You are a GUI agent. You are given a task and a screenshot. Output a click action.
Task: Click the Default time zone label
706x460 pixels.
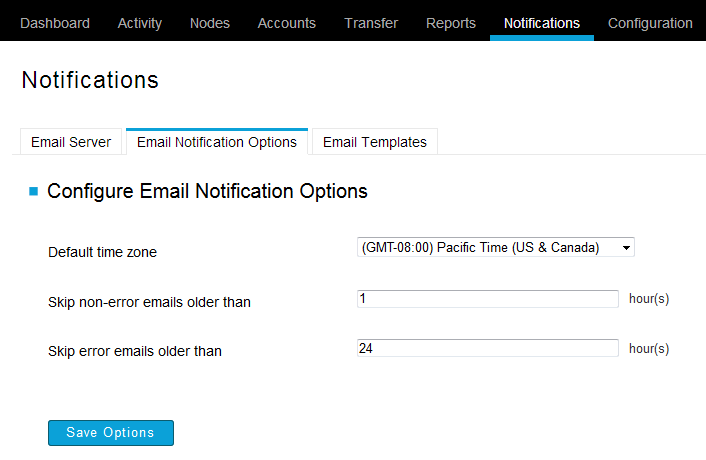coord(102,252)
